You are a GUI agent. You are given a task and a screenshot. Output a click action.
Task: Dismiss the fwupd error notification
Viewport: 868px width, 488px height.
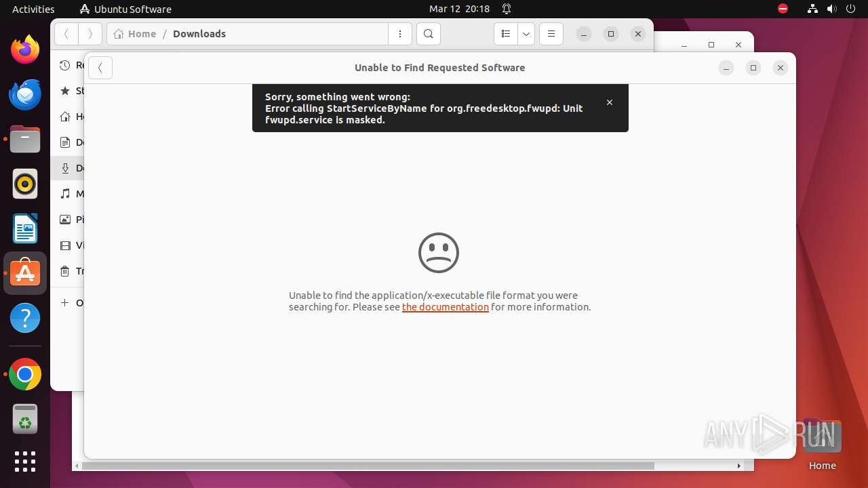pos(610,102)
